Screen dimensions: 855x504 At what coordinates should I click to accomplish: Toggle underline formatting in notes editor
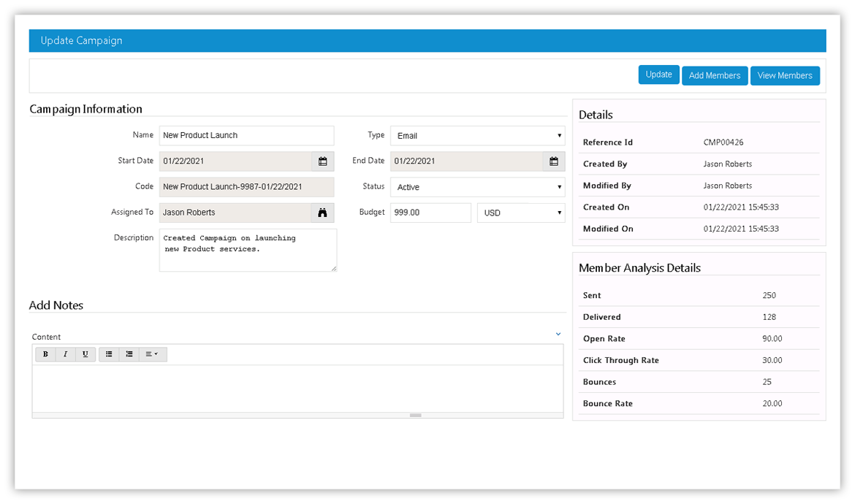tap(85, 354)
